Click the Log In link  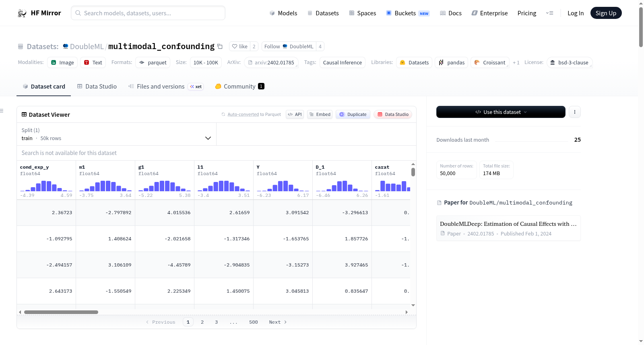click(x=576, y=13)
